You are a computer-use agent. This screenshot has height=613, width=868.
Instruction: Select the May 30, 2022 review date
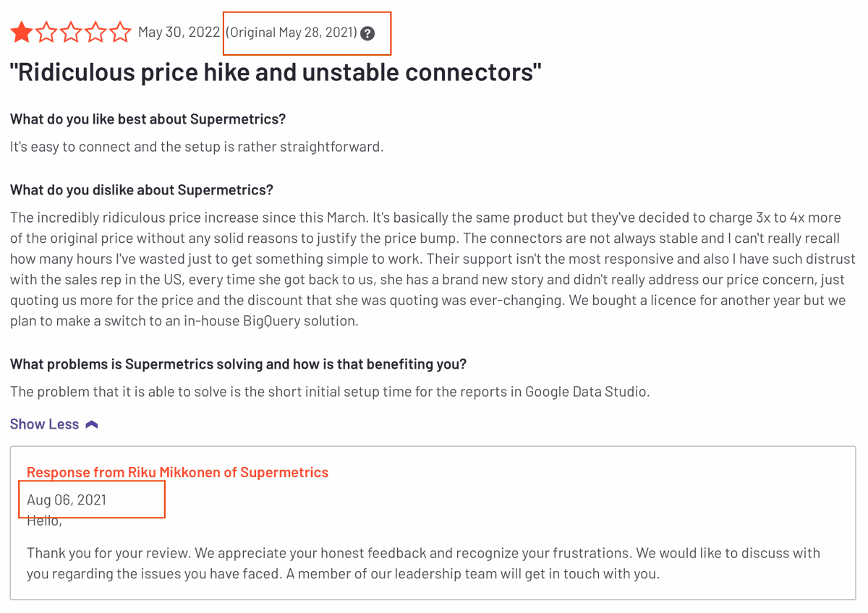pyautogui.click(x=179, y=32)
